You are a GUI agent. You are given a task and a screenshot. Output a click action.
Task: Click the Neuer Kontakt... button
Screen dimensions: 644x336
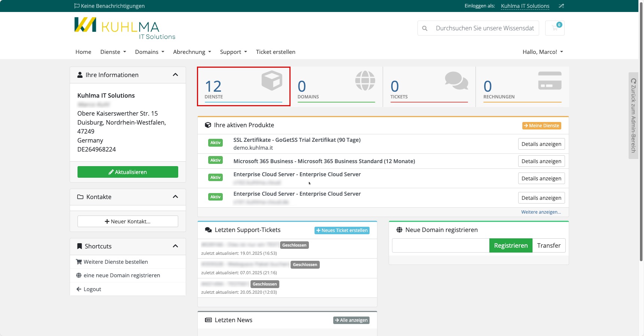(128, 222)
